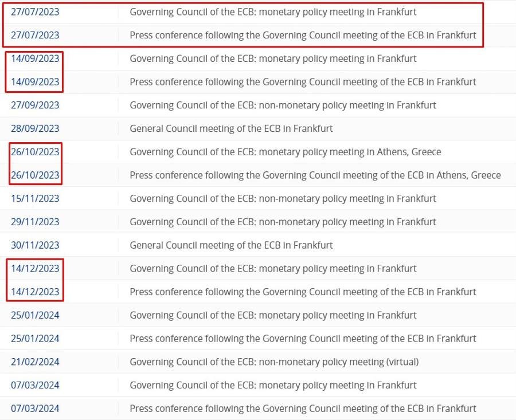Click 27/07/2023 date in the press conference row
This screenshot has height=420, width=516.
(35, 35)
